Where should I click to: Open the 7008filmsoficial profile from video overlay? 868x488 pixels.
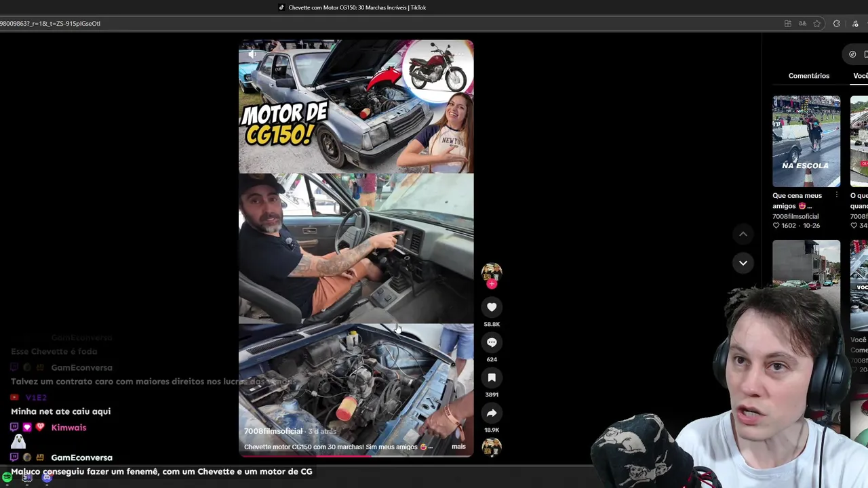coord(273,431)
